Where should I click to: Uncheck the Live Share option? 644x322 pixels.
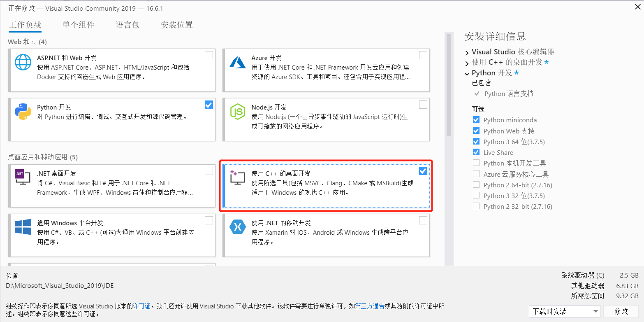(476, 152)
